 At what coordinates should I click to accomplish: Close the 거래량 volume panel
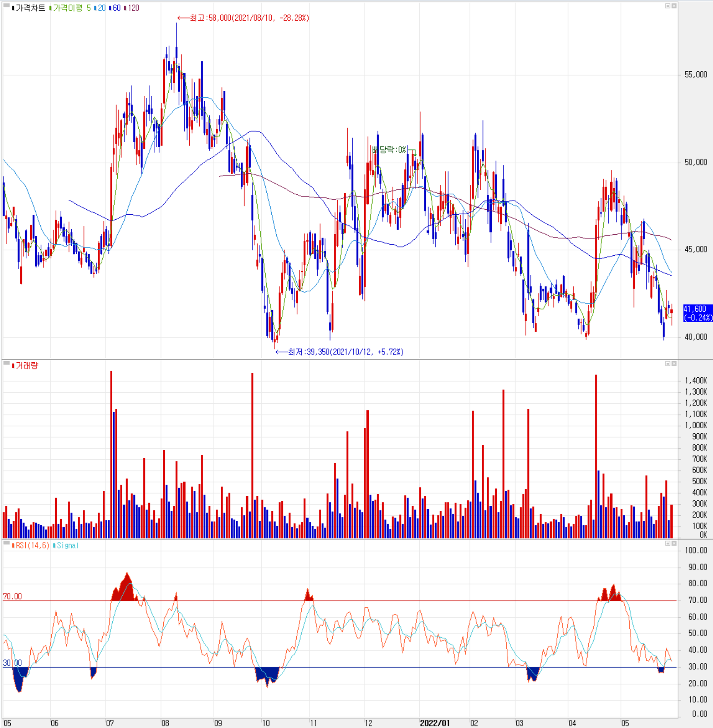tap(674, 364)
